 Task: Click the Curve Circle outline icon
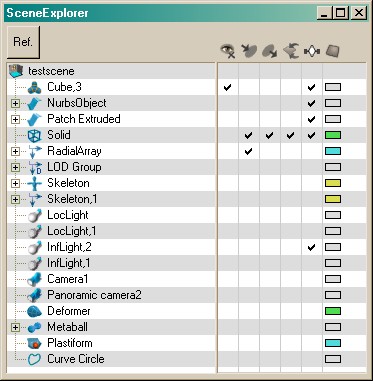coord(34,359)
